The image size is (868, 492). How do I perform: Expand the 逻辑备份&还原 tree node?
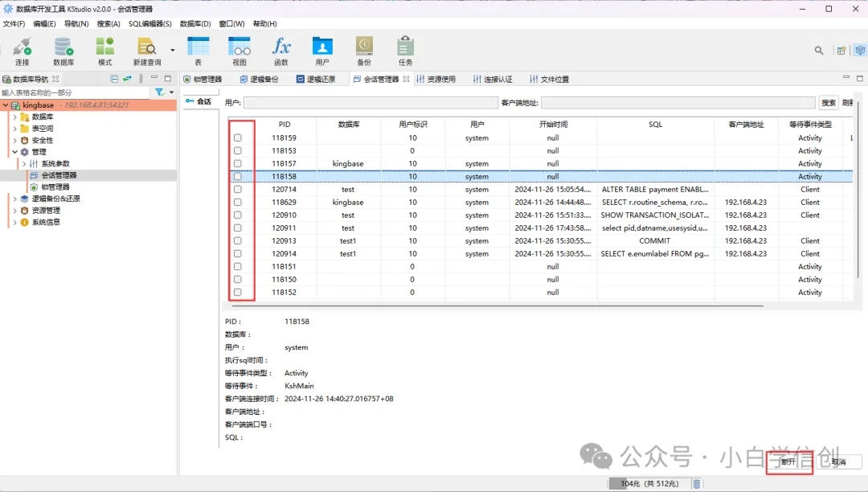pyautogui.click(x=15, y=199)
